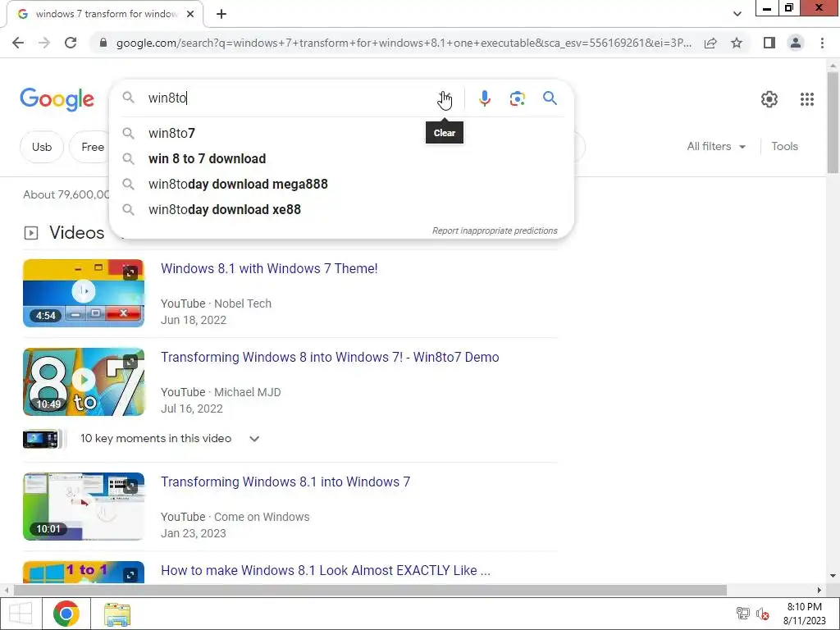840x630 pixels.
Task: Pick suggestion win8today download xe88
Action: [341, 209]
